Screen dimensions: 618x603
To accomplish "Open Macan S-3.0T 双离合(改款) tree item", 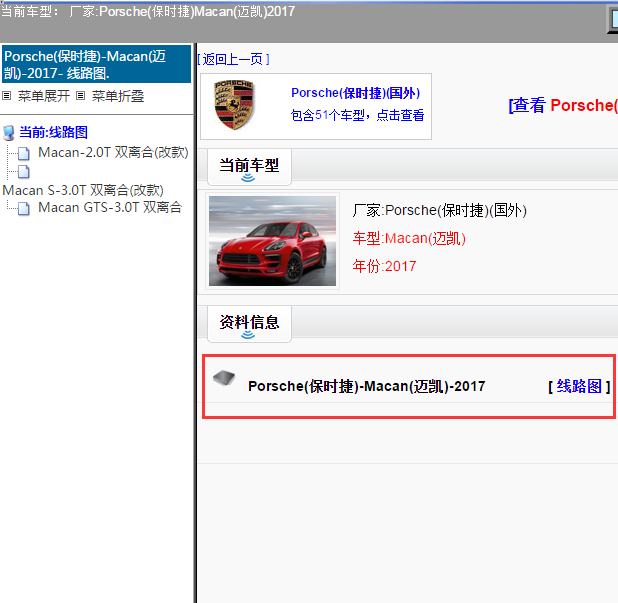I will click(x=83, y=190).
